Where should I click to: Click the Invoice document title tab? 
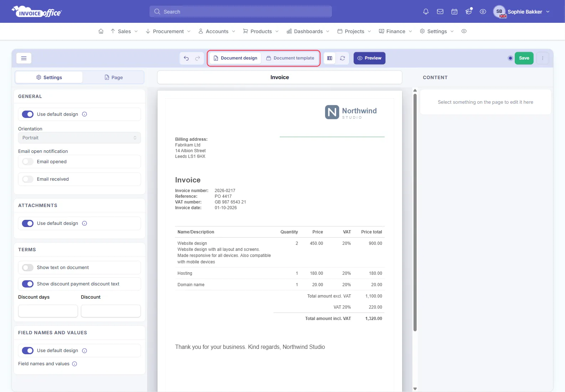click(x=279, y=77)
